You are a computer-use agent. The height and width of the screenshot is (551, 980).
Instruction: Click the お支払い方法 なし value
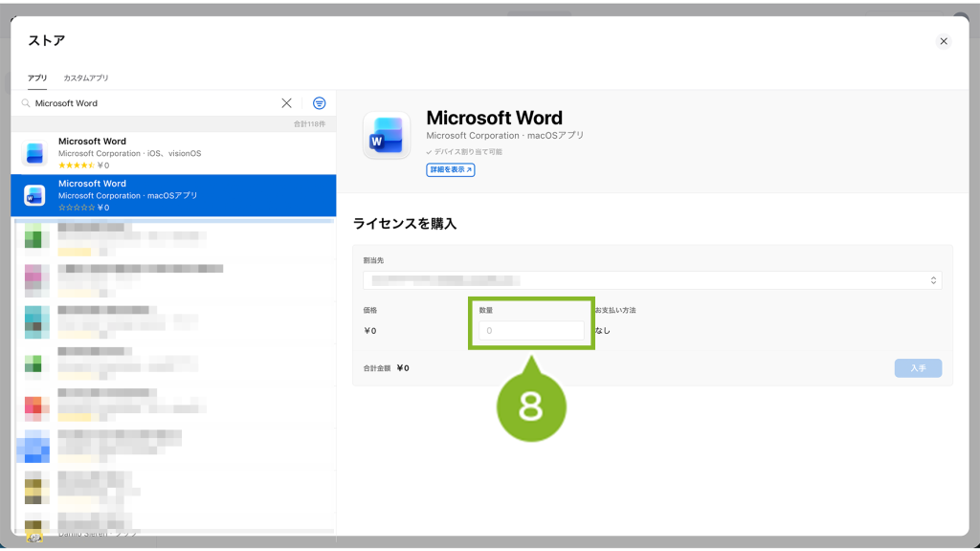coord(603,330)
